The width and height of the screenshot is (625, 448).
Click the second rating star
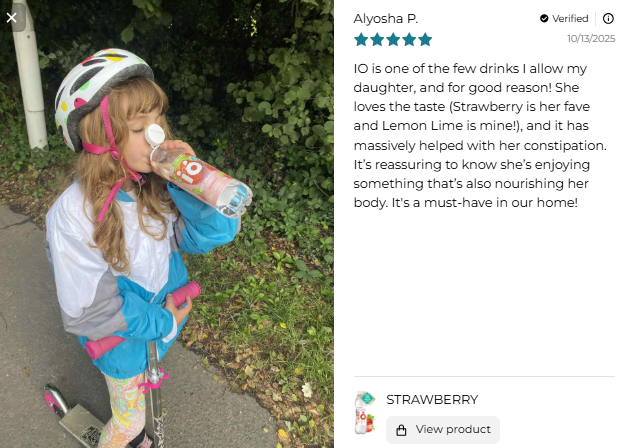click(x=377, y=39)
